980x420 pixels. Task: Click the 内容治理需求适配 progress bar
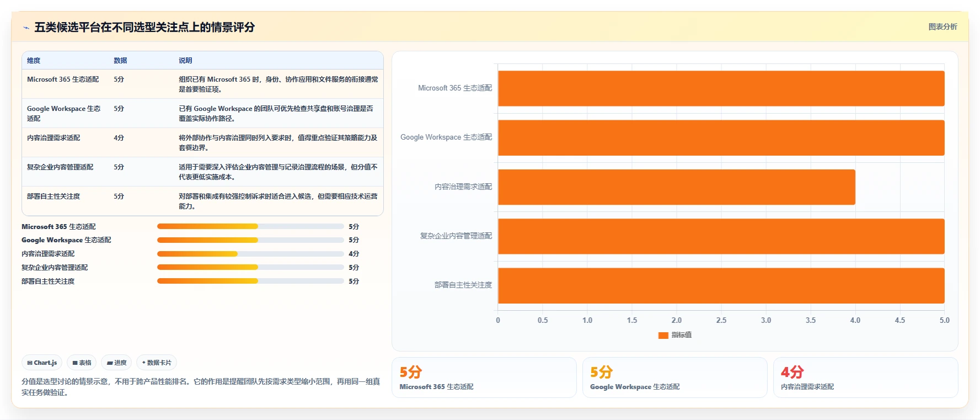click(x=250, y=254)
